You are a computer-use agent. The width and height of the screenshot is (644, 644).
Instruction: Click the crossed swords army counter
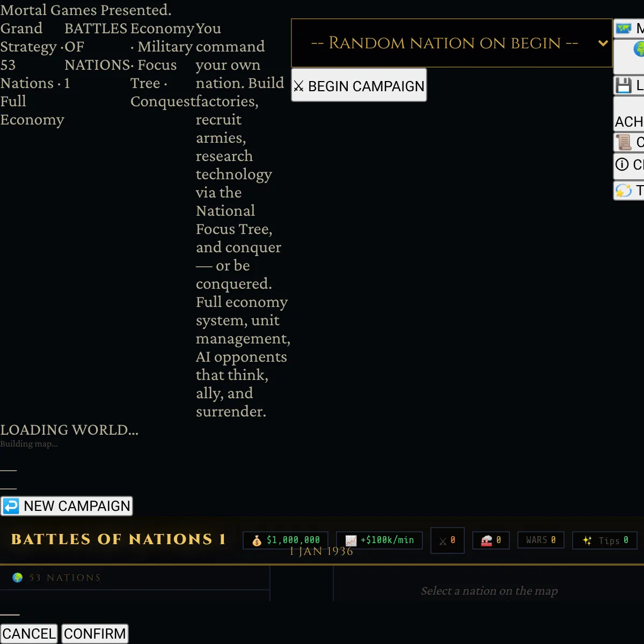coord(447,540)
